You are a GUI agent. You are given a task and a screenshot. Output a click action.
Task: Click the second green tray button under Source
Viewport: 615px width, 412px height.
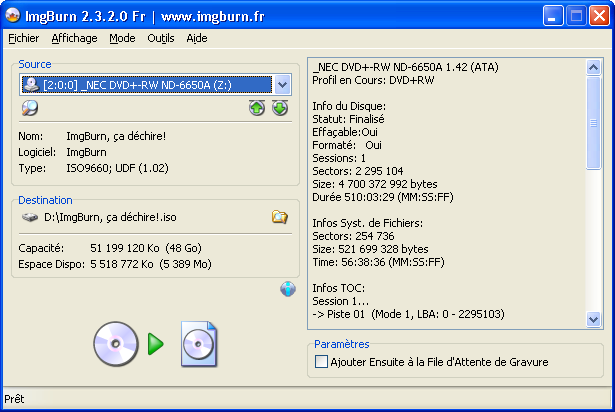pos(279,108)
